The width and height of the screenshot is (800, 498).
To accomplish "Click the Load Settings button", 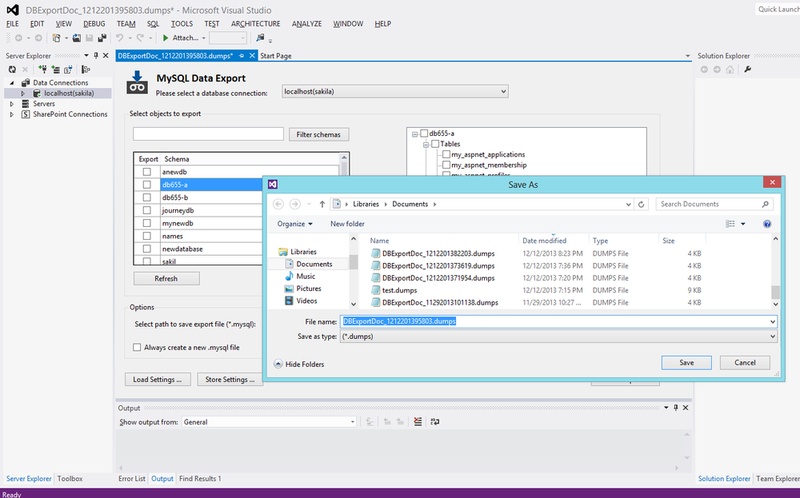I will (158, 380).
